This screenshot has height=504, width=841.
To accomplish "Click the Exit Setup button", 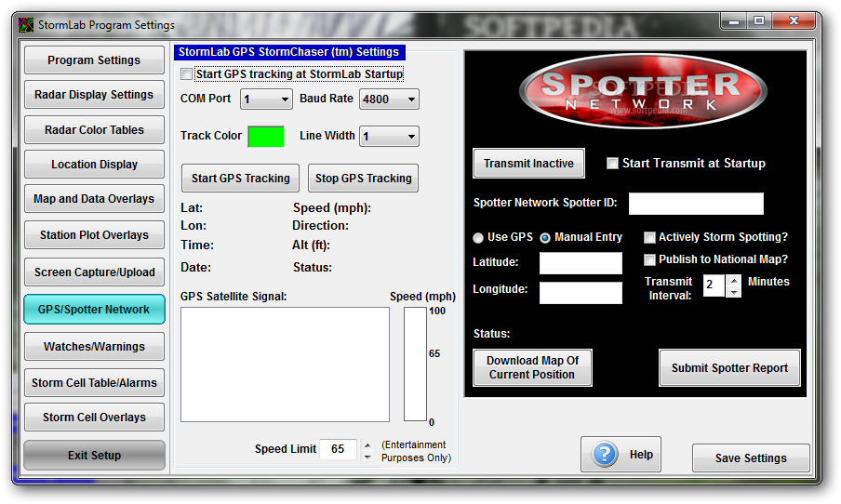I will click(x=94, y=456).
